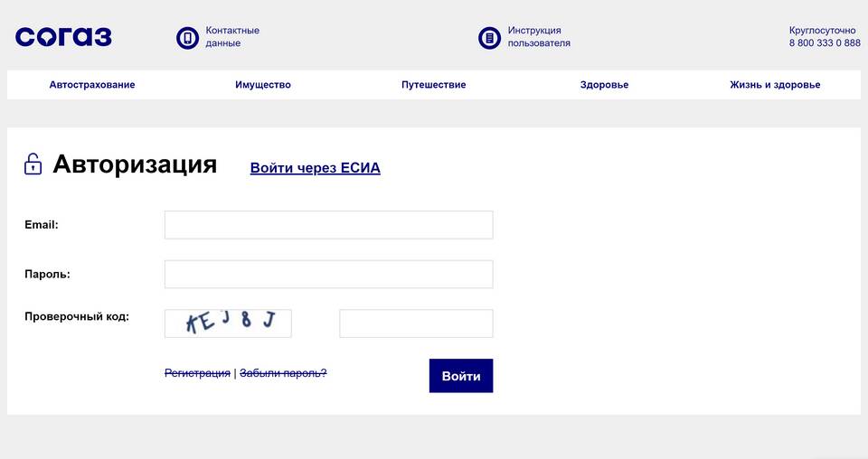
Task: Click the СОГАЗ logo
Action: (x=63, y=37)
